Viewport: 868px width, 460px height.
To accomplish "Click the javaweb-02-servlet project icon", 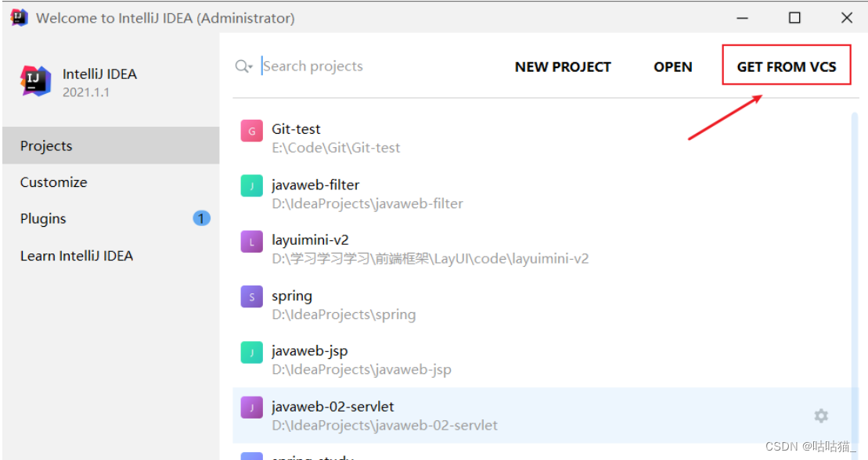I will point(251,408).
